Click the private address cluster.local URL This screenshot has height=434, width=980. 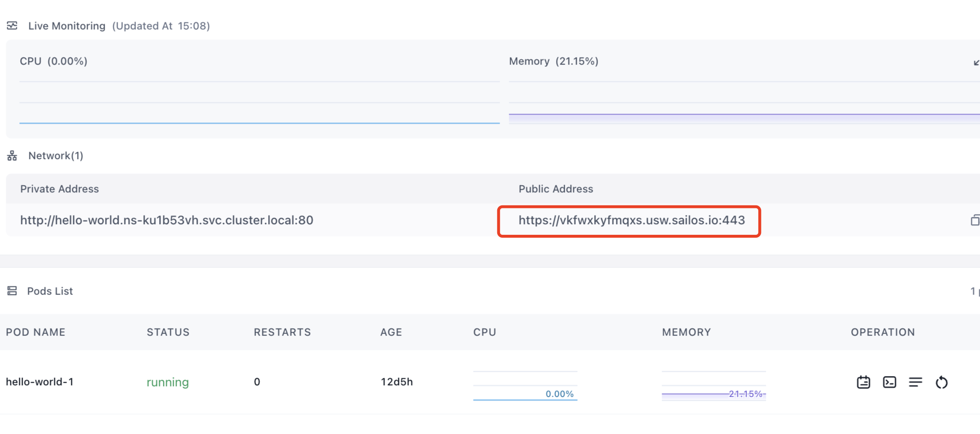[x=166, y=220]
